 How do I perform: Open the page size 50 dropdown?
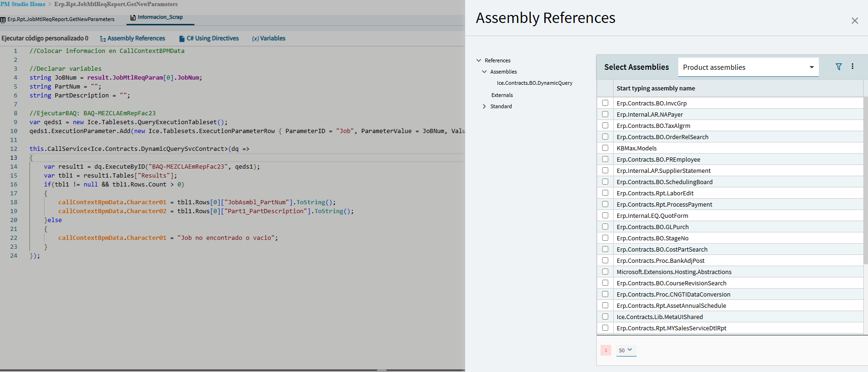pos(626,350)
